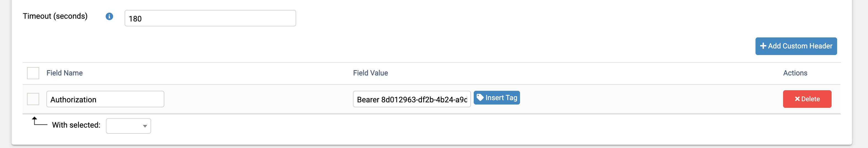Click the With selected dropdown arrow
This screenshot has width=868, height=148.
[x=145, y=126]
